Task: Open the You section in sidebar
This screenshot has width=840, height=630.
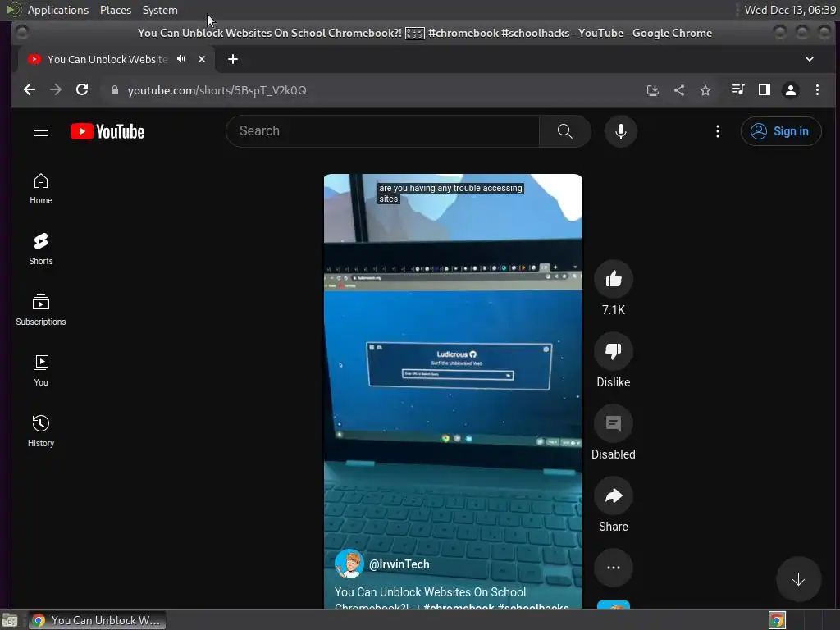Action: [x=41, y=370]
